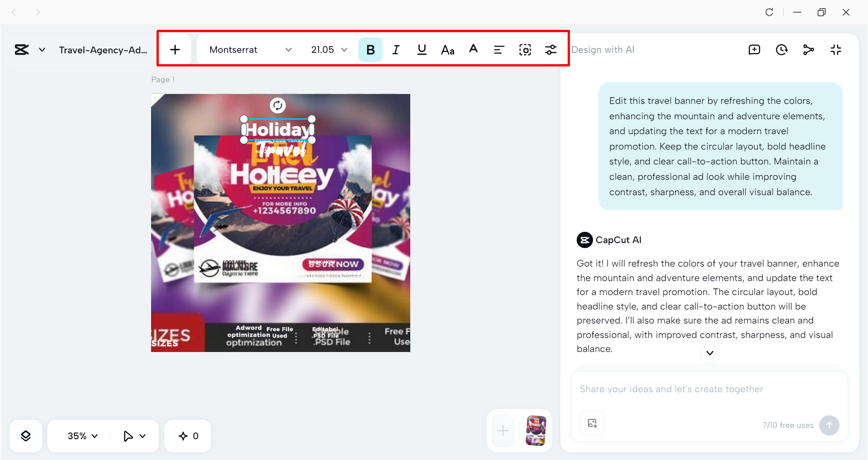868x460 pixels.
Task: Open the layers panel button
Action: (26, 436)
